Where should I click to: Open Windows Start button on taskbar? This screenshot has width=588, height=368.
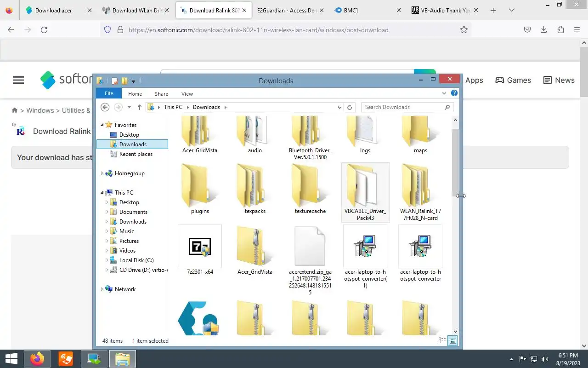pyautogui.click(x=11, y=359)
